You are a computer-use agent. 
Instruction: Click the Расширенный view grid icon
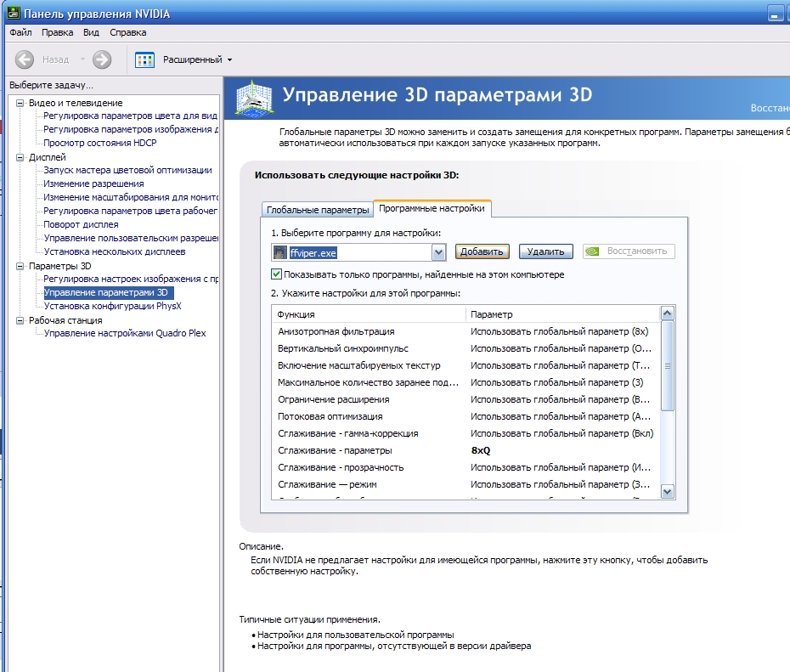144,60
